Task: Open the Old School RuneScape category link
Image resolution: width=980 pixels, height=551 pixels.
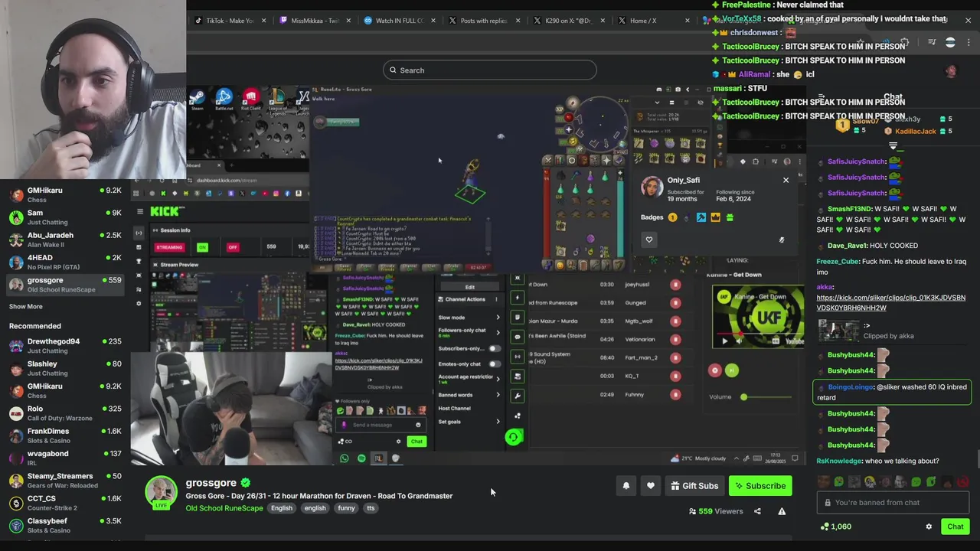Action: coord(224,508)
